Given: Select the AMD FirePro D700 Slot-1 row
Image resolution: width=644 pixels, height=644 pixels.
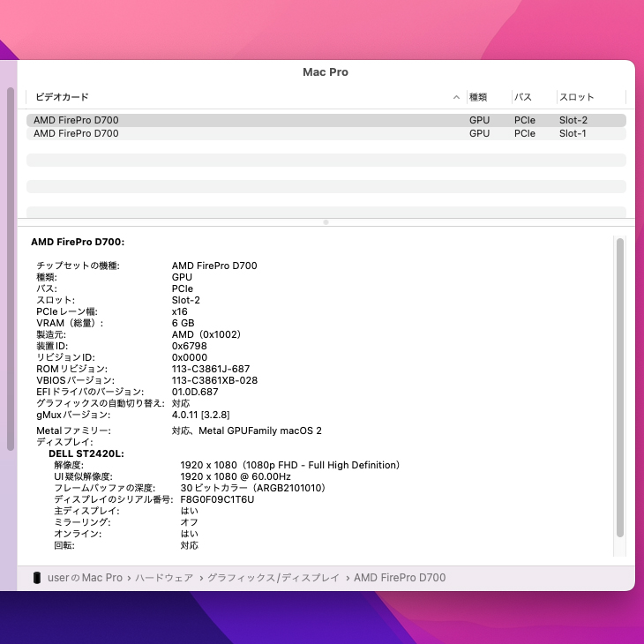Looking at the screenshot, I should click(x=326, y=133).
